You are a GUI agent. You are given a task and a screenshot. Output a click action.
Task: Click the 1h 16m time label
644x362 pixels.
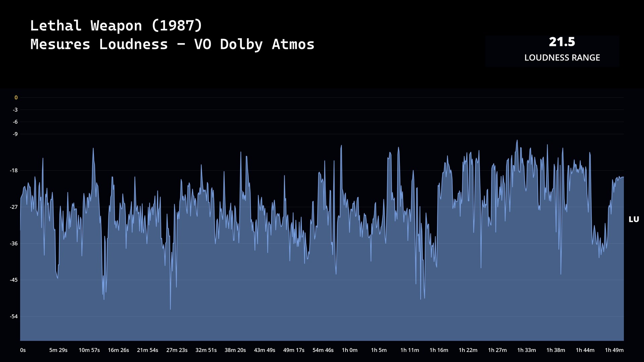click(439, 350)
